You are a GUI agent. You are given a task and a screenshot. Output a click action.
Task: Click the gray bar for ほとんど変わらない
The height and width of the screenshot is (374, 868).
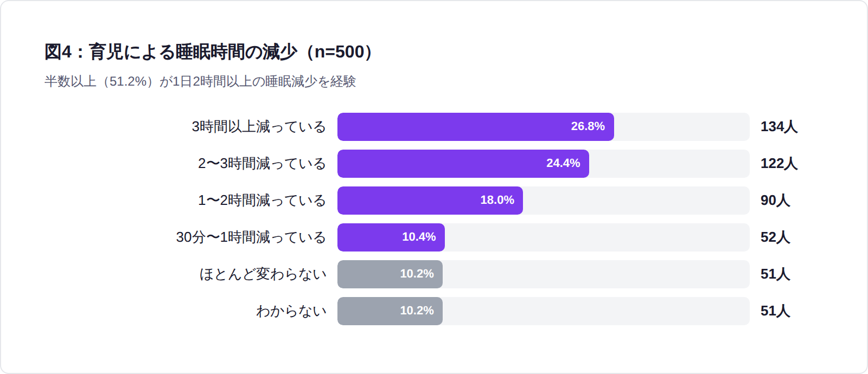click(390, 274)
